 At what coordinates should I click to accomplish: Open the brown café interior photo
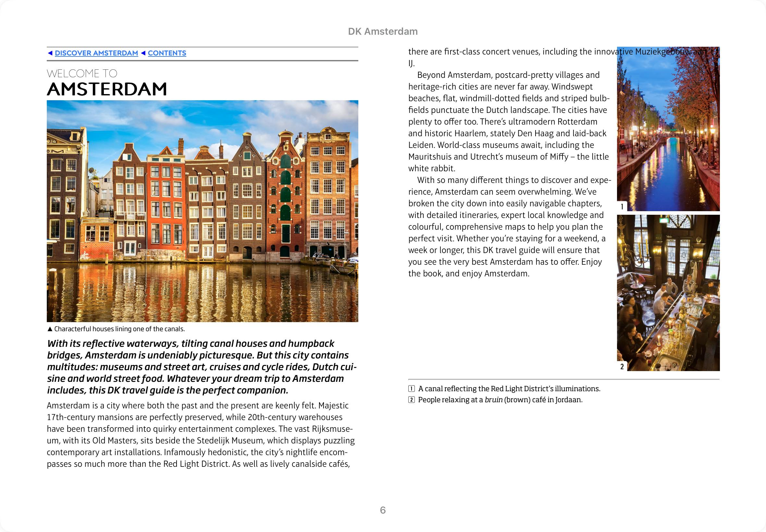point(668,293)
